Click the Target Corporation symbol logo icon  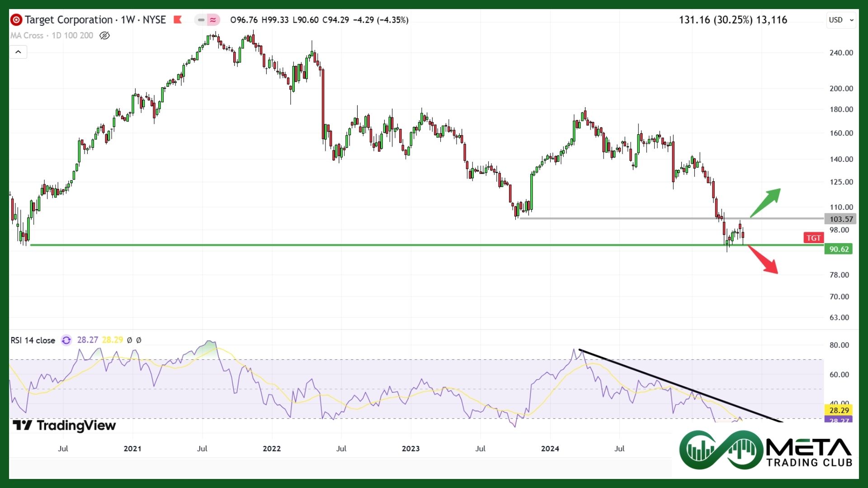[16, 20]
